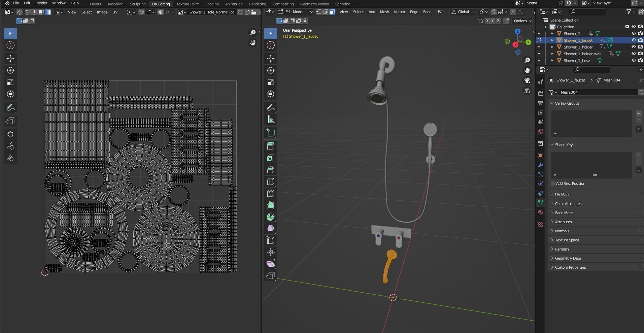This screenshot has width=644, height=333.
Task: Select the Move tool in the 3D viewport toolbar
Action: tap(271, 59)
